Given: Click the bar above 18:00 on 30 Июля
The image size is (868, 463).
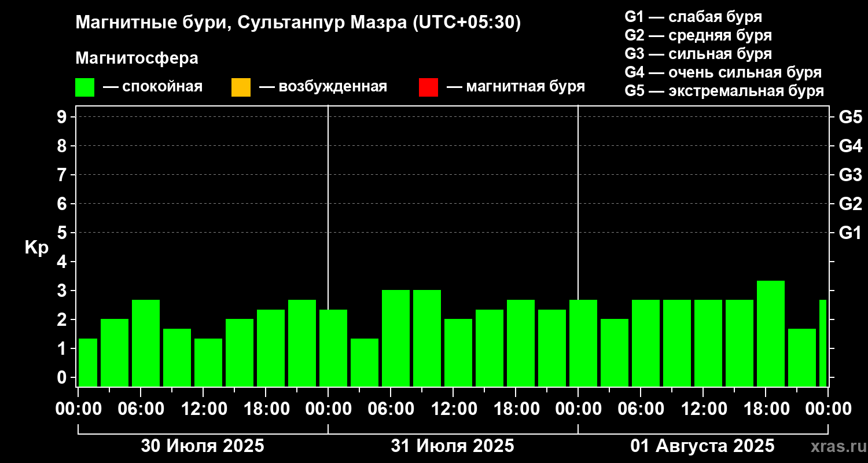Looking at the screenshot, I should [x=271, y=348].
